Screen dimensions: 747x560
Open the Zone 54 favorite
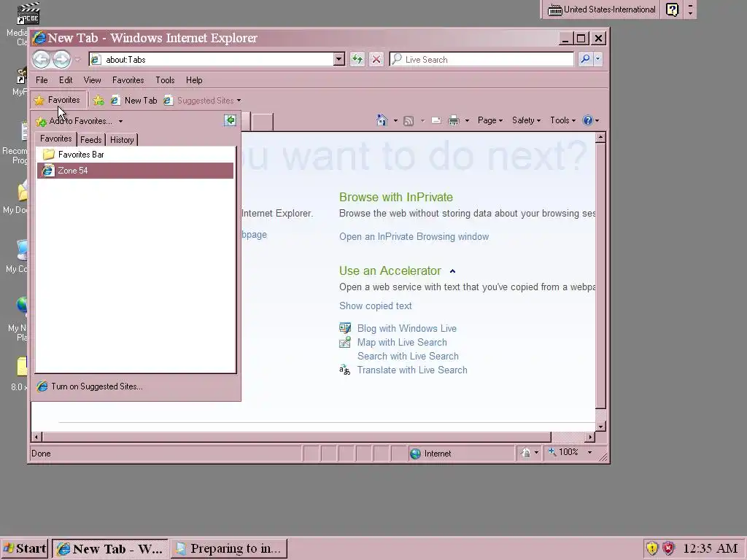135,171
